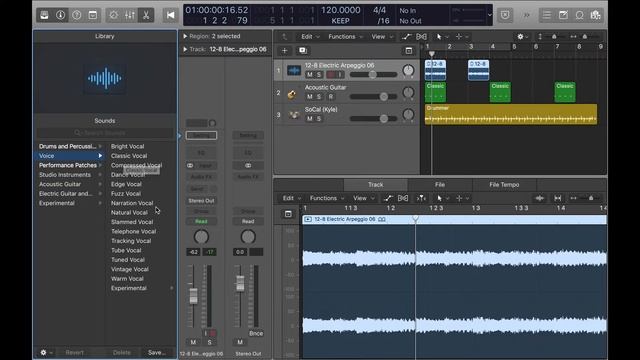The width and height of the screenshot is (640, 360).
Task: Solo the SoCal (Kyle) track
Action: [x=319, y=119]
